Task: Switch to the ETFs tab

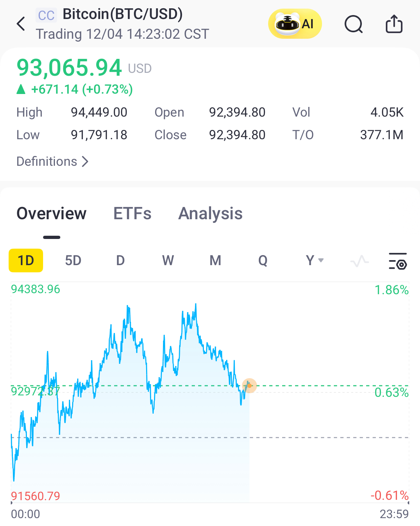Action: click(132, 213)
